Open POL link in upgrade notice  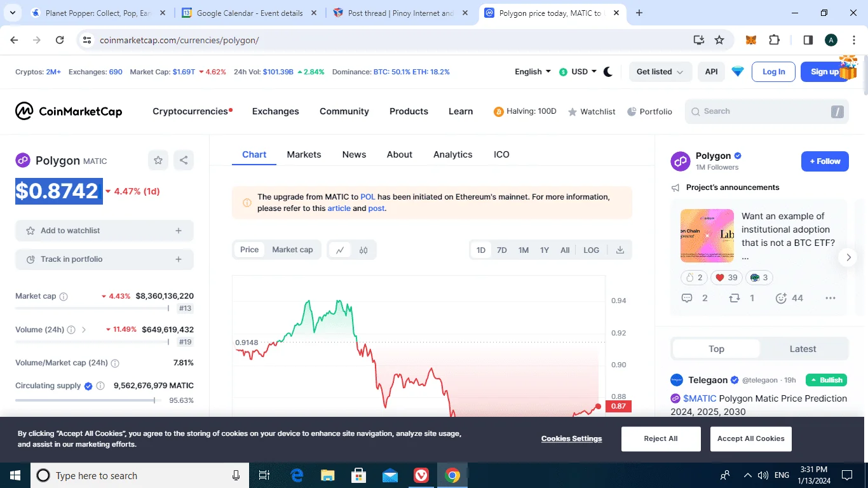(368, 197)
